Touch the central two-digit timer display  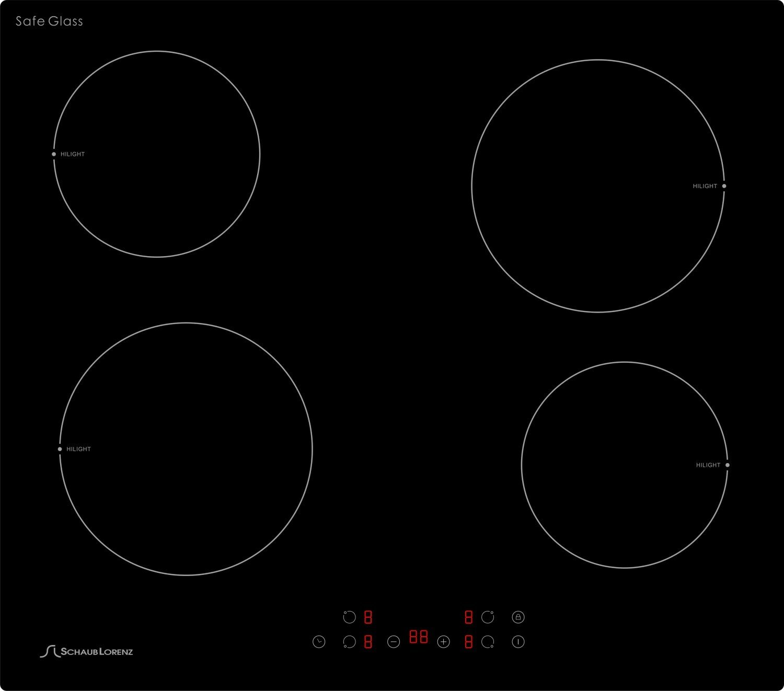click(x=418, y=636)
